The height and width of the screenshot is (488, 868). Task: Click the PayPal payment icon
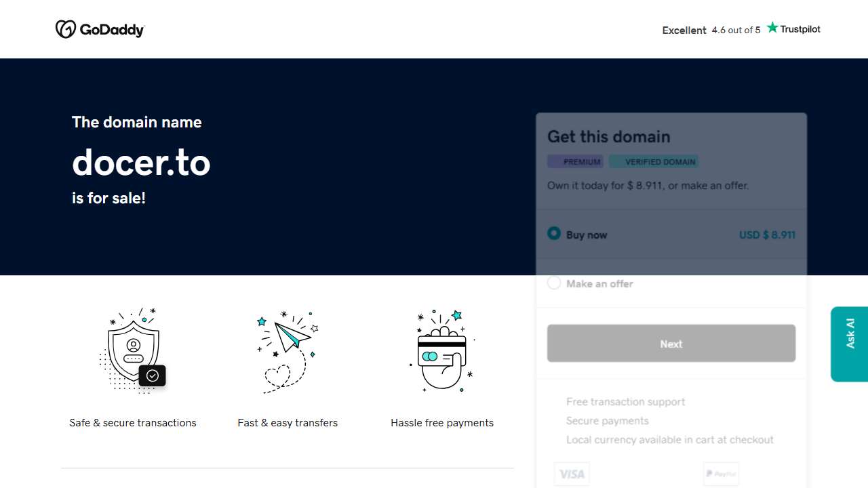coord(721,474)
